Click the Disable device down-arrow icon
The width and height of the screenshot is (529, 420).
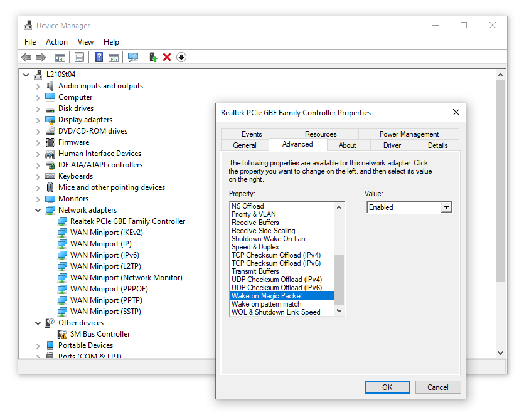click(181, 57)
